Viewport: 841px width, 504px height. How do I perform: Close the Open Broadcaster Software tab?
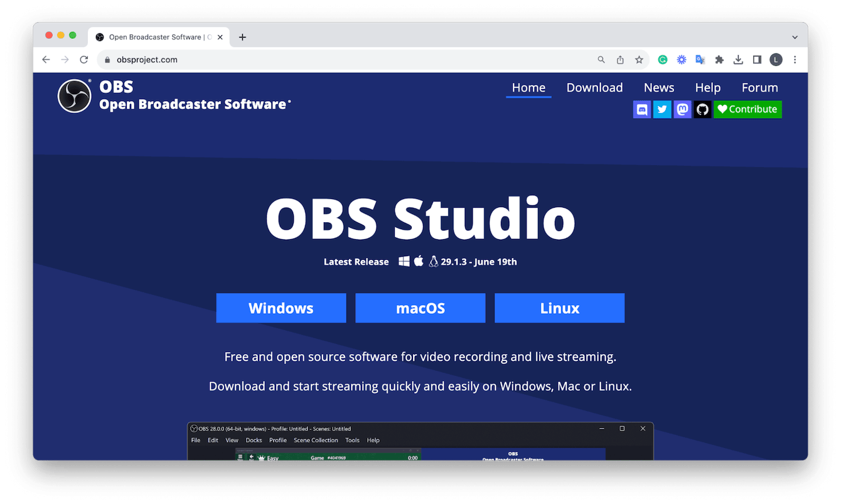tap(220, 37)
